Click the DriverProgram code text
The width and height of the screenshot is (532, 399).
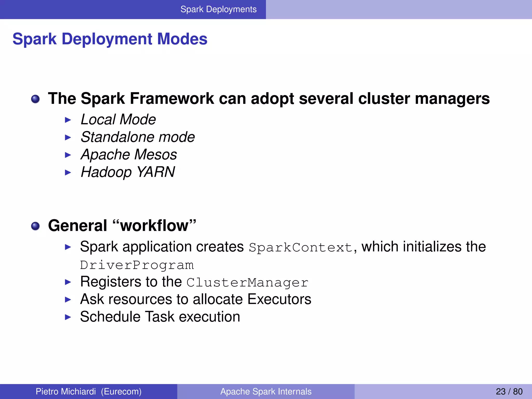(x=137, y=265)
